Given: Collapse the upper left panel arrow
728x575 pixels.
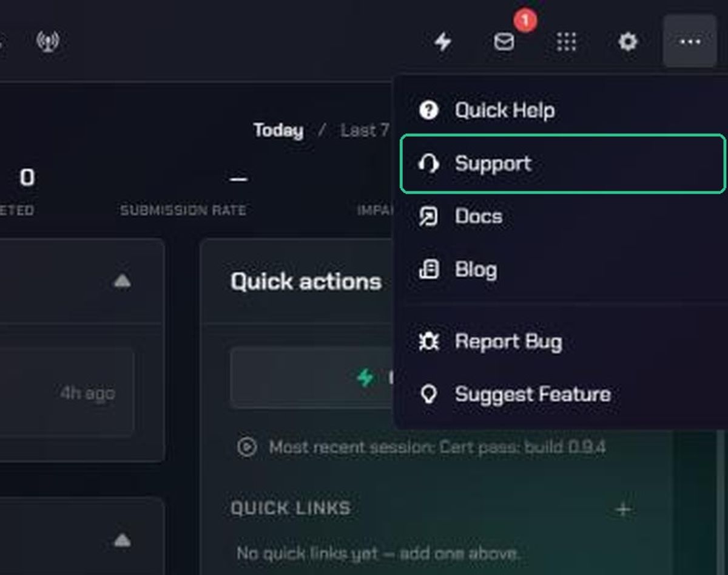Looking at the screenshot, I should (122, 281).
